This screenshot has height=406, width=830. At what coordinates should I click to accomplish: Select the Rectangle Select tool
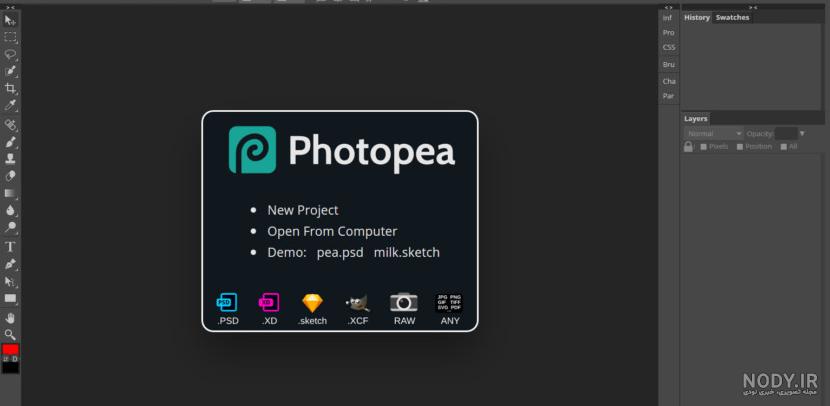pyautogui.click(x=10, y=37)
